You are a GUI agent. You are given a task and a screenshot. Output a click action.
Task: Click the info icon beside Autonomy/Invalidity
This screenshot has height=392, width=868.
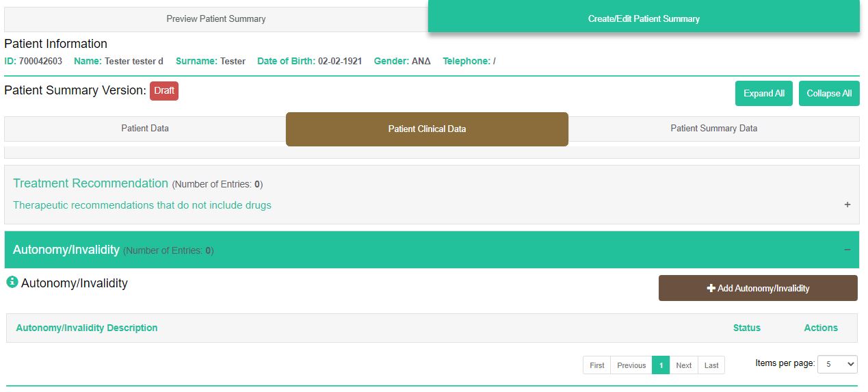pos(12,282)
